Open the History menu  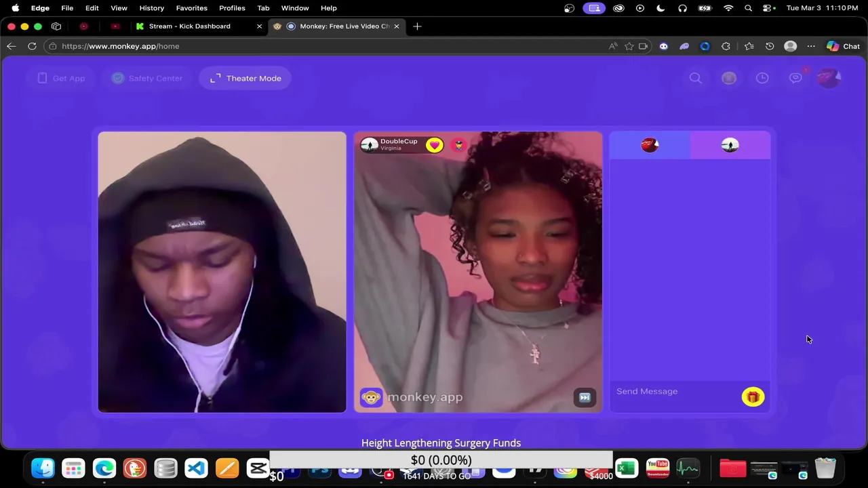pyautogui.click(x=151, y=8)
